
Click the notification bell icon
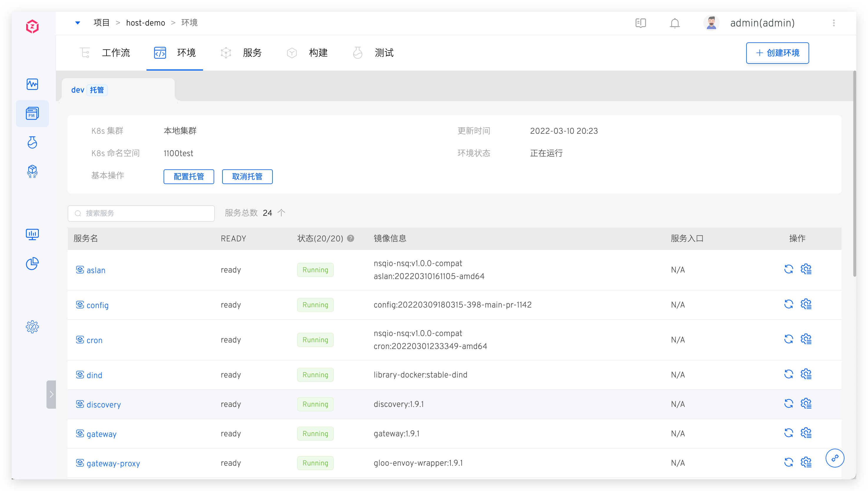tap(675, 23)
